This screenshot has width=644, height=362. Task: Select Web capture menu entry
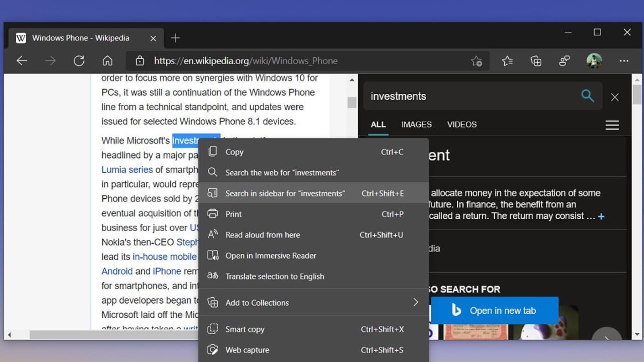pyautogui.click(x=314, y=350)
